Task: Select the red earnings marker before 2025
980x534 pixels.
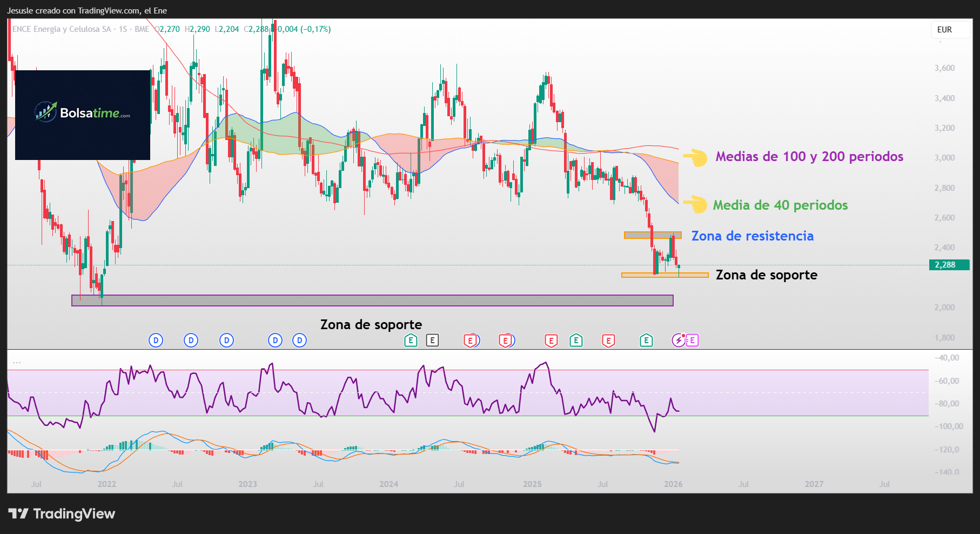Action: pos(506,341)
